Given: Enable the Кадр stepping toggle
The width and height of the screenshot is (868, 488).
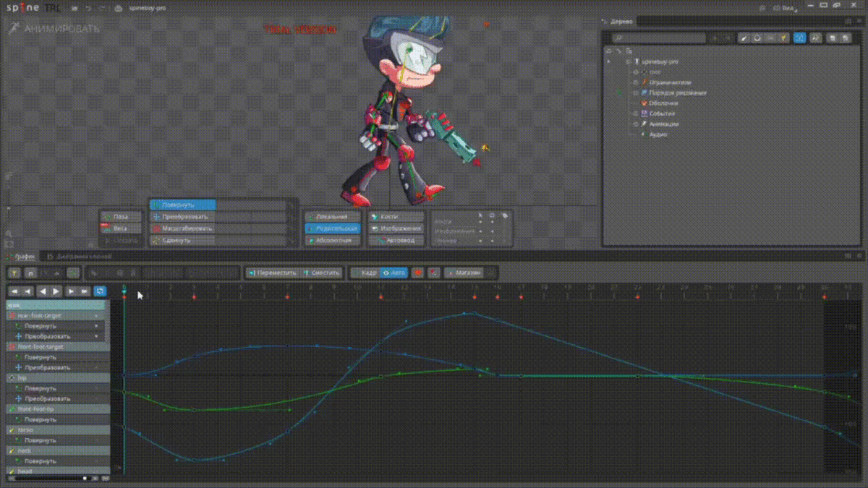Looking at the screenshot, I should pyautogui.click(x=366, y=273).
